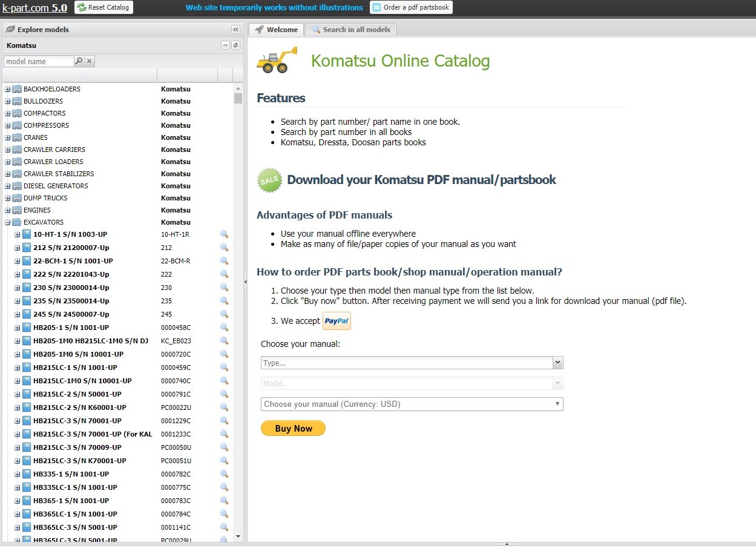Click the magnifier icon for the HB335-1 S/N 1001-UP row
756x557 pixels.
[224, 474]
